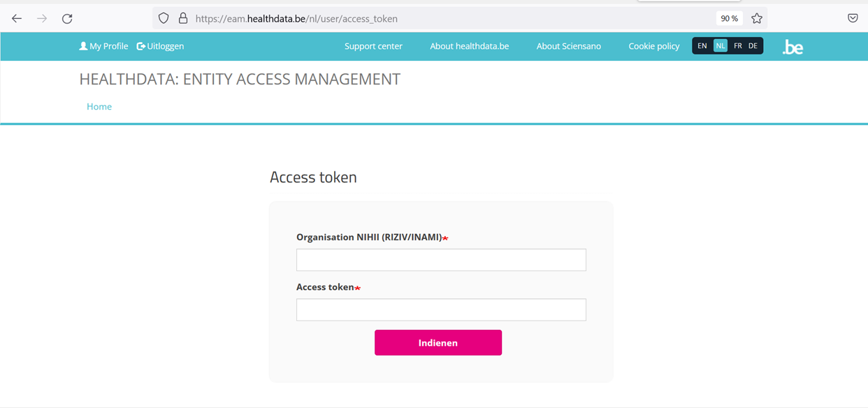Bookmark page with the star icon
Screen dimensions: 868x408
click(757, 19)
